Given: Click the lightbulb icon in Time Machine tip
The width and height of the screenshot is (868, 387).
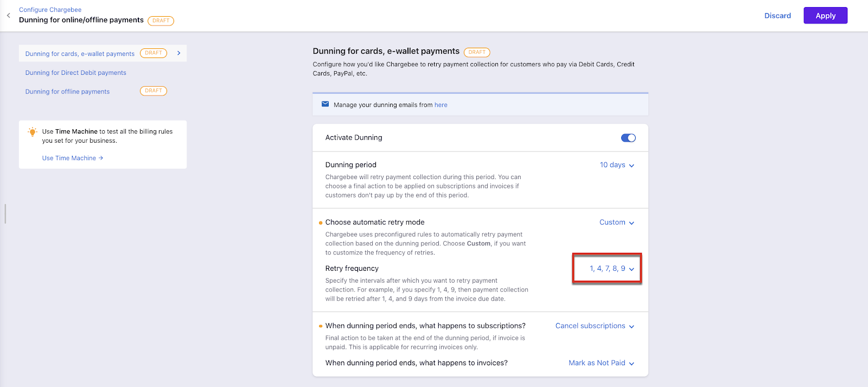Looking at the screenshot, I should (33, 131).
